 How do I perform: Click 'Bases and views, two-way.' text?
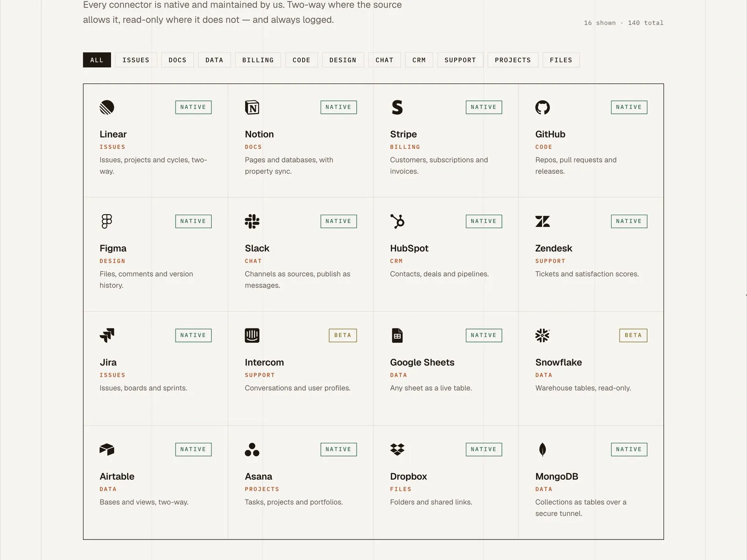coord(144,502)
